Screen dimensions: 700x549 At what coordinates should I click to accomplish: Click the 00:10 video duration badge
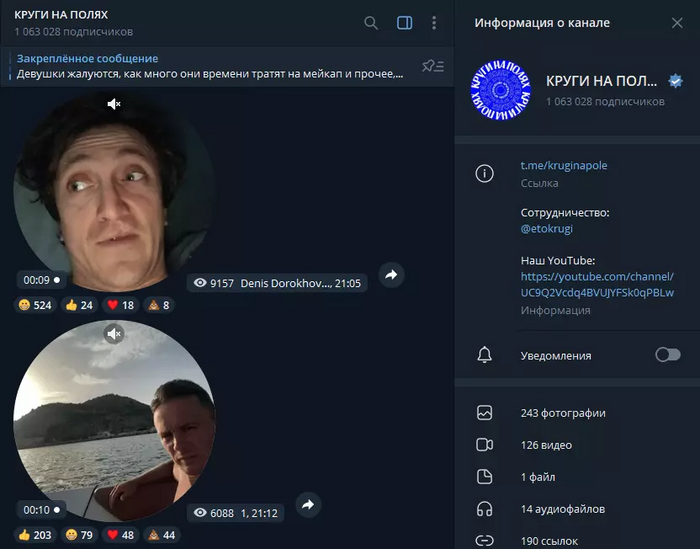point(42,510)
